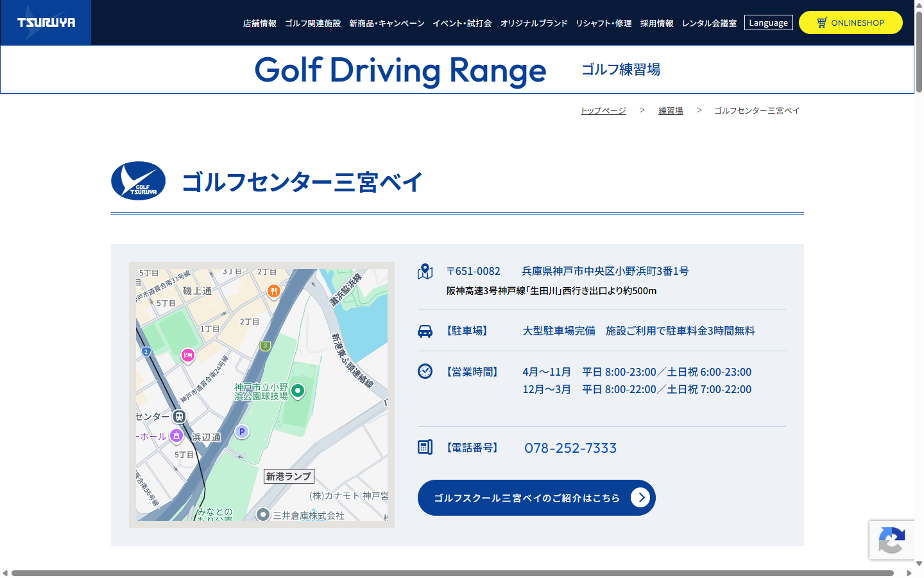Click the address 兵庫県神戸市中央区小野浜町3番1号
924x578 pixels.
605,271
